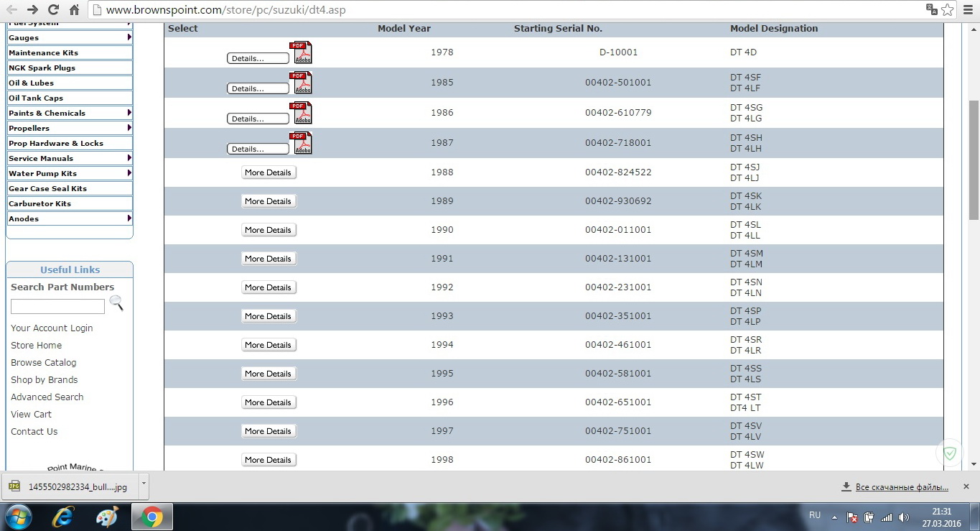The height and width of the screenshot is (531, 980).
Task: Open the Carburetor Kits category
Action: click(x=70, y=203)
